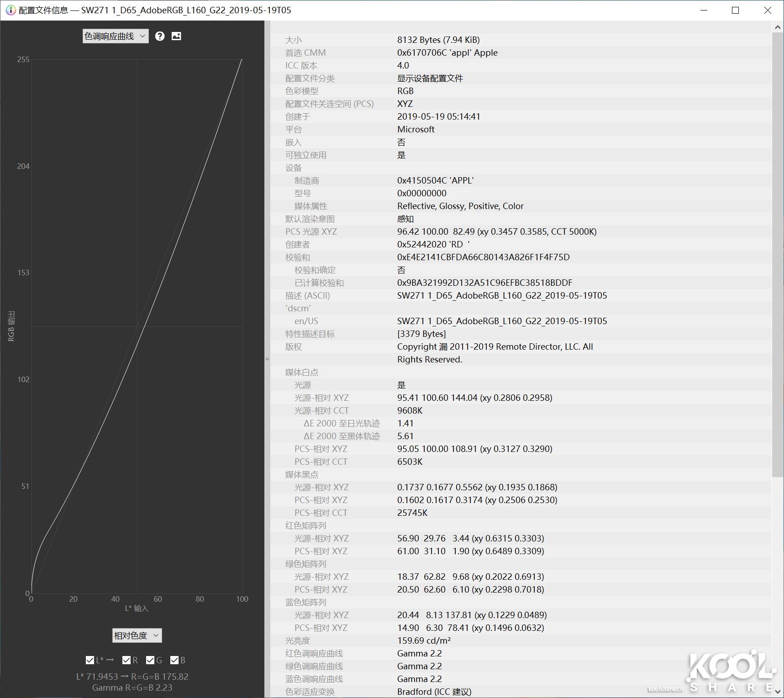The width and height of the screenshot is (784, 698).
Task: Open the 色调响应曲线 plot type dropdown
Action: 116,36
